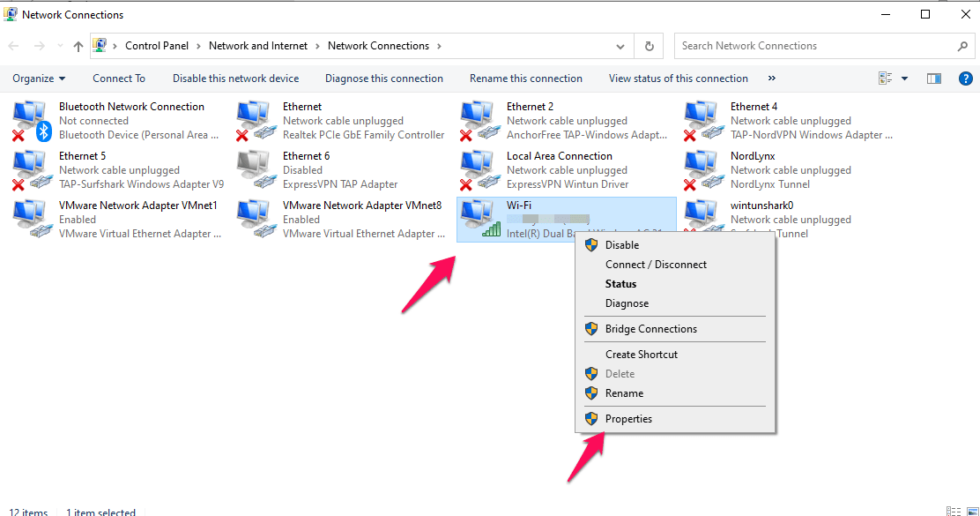Viewport: 980px width, 516px height.
Task: Click the TAP-Surfshark Windows Adapter V9 text
Action: click(x=141, y=184)
